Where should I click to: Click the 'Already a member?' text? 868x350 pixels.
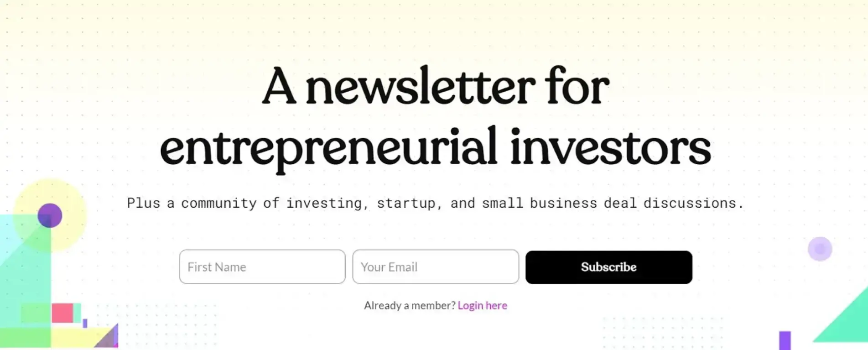click(x=409, y=305)
